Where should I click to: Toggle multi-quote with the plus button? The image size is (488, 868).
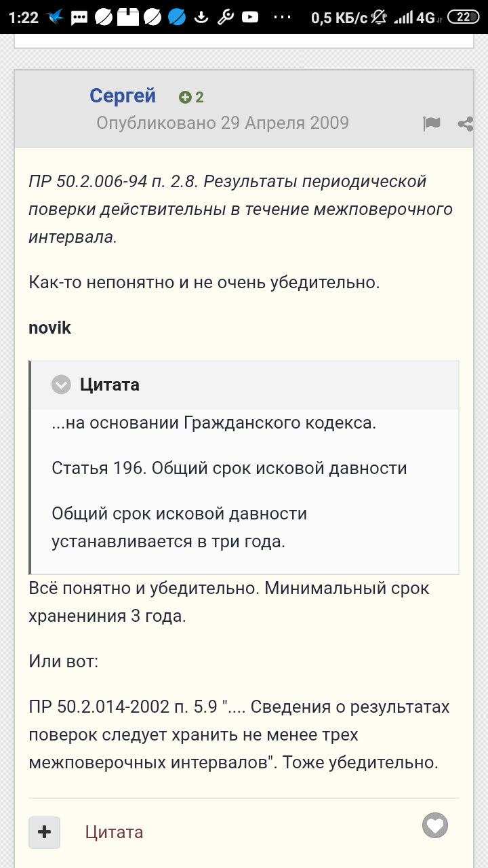pos(44,832)
